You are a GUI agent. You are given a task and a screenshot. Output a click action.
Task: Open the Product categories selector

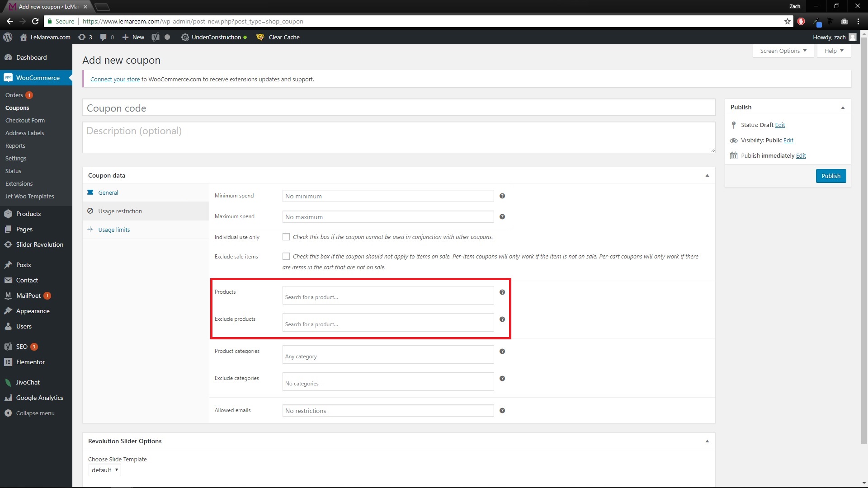coord(388,355)
